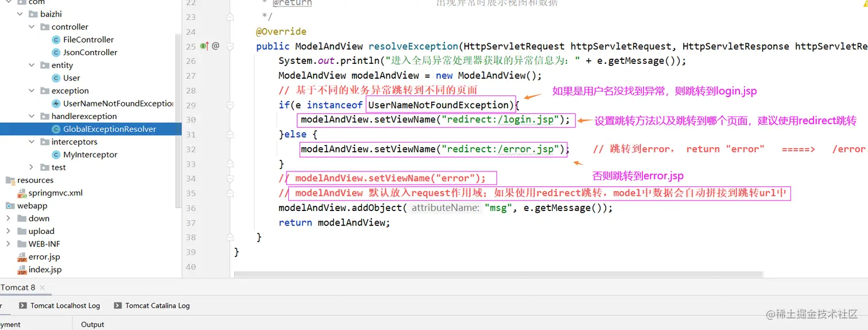Open JsonController class in project tree

(90, 52)
